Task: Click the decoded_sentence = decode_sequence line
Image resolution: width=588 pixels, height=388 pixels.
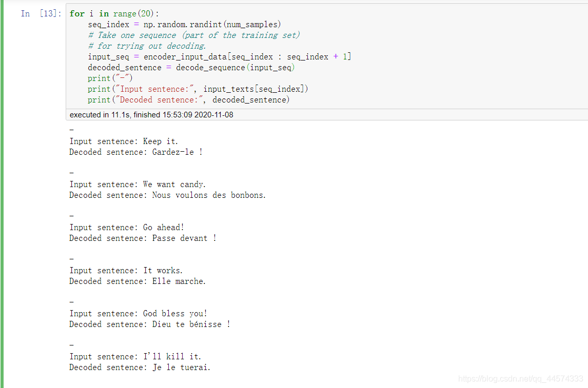Action: click(x=191, y=68)
